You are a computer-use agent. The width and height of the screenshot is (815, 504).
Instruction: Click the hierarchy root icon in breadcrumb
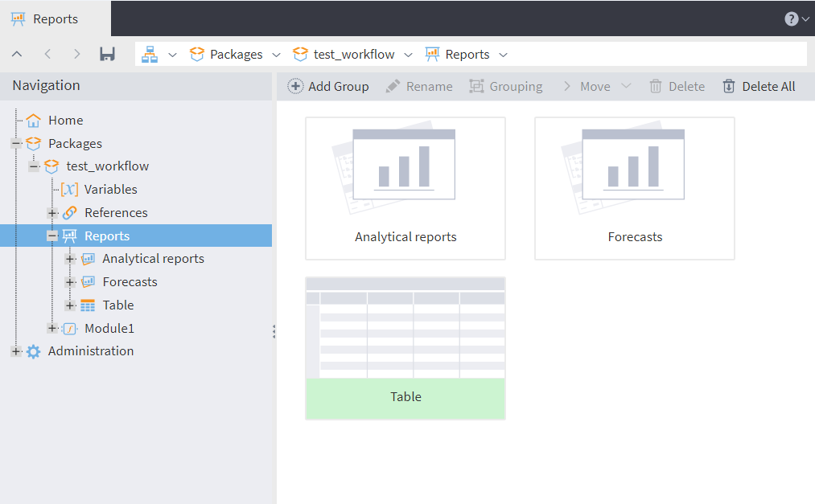[x=150, y=54]
